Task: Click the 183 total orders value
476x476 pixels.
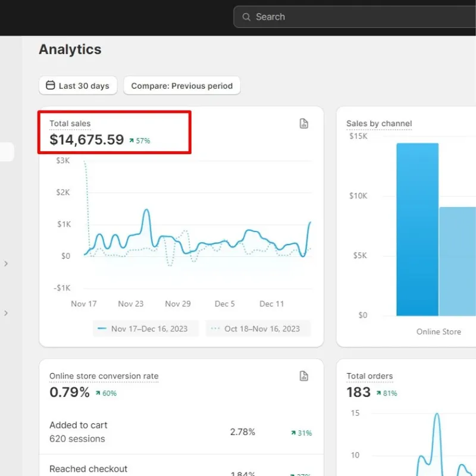Action: [x=359, y=392]
